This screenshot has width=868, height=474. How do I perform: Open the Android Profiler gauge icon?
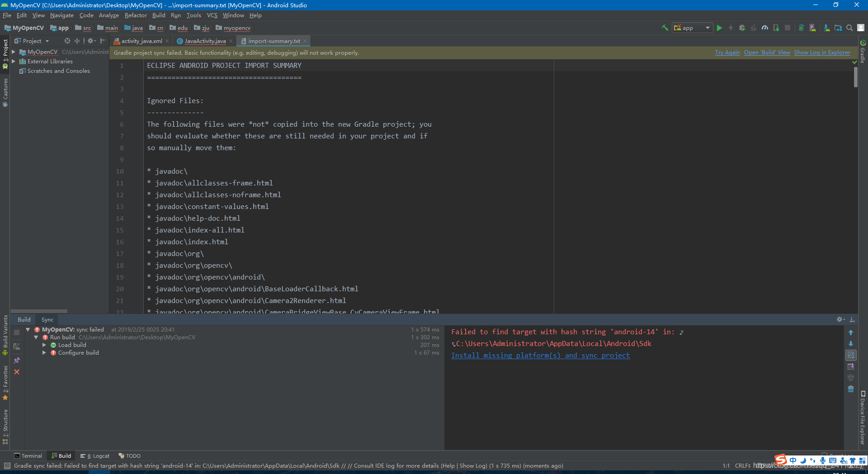tap(765, 28)
